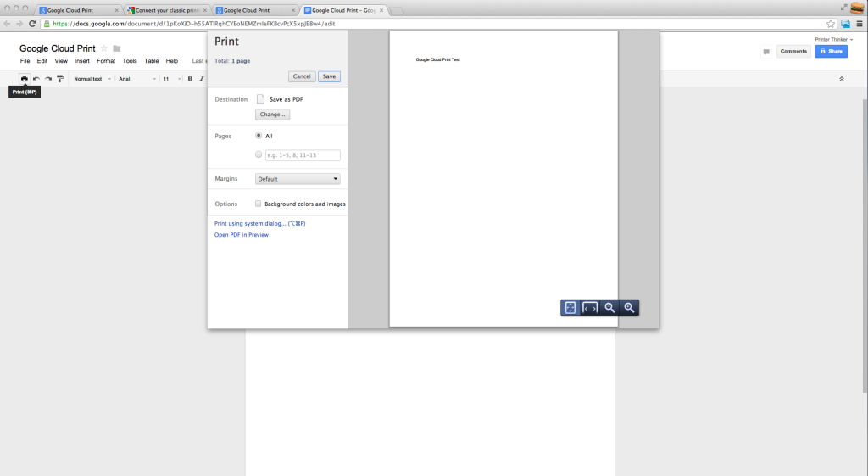Click the Comments button
868x476 pixels.
pos(793,51)
